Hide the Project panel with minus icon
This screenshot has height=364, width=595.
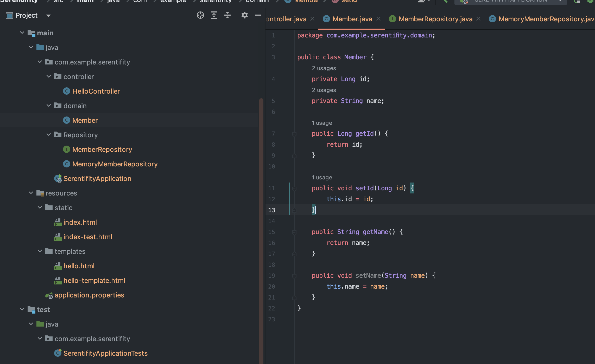[x=258, y=15]
